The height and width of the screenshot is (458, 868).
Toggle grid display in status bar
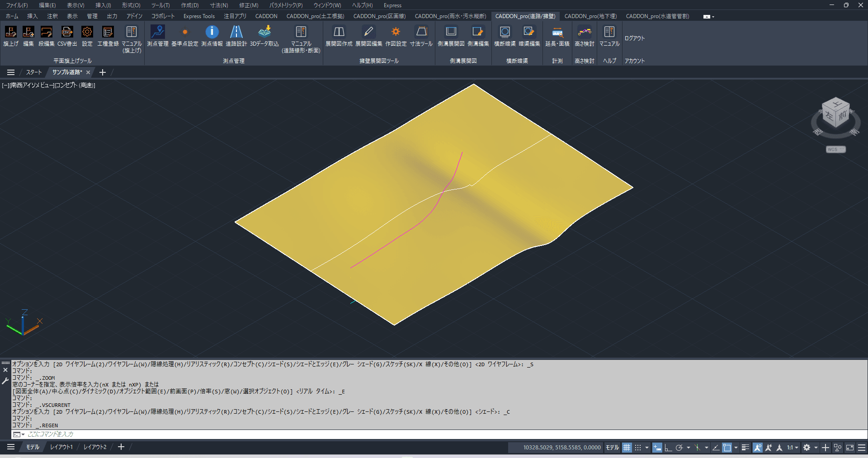coord(627,448)
